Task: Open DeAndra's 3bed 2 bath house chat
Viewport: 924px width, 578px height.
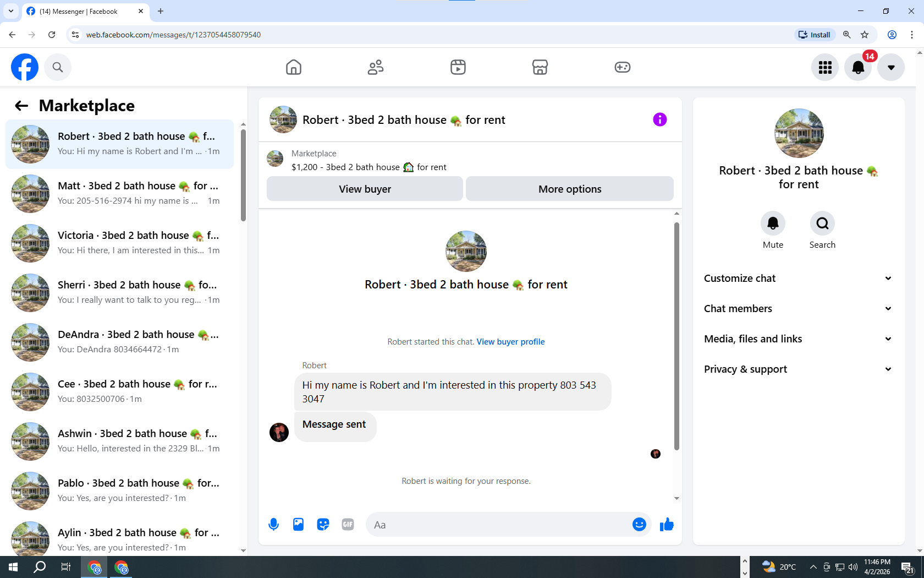Action: click(x=119, y=342)
